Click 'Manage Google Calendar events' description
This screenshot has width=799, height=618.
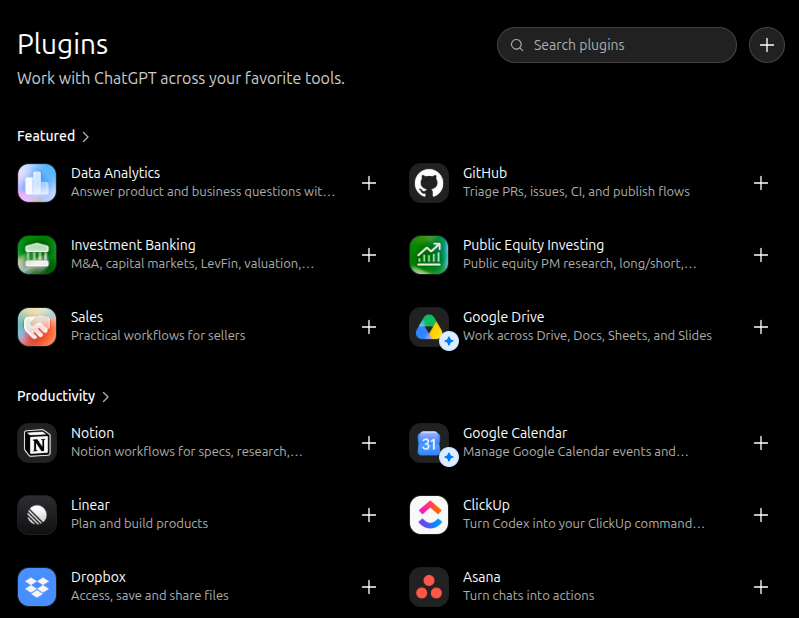[575, 451]
